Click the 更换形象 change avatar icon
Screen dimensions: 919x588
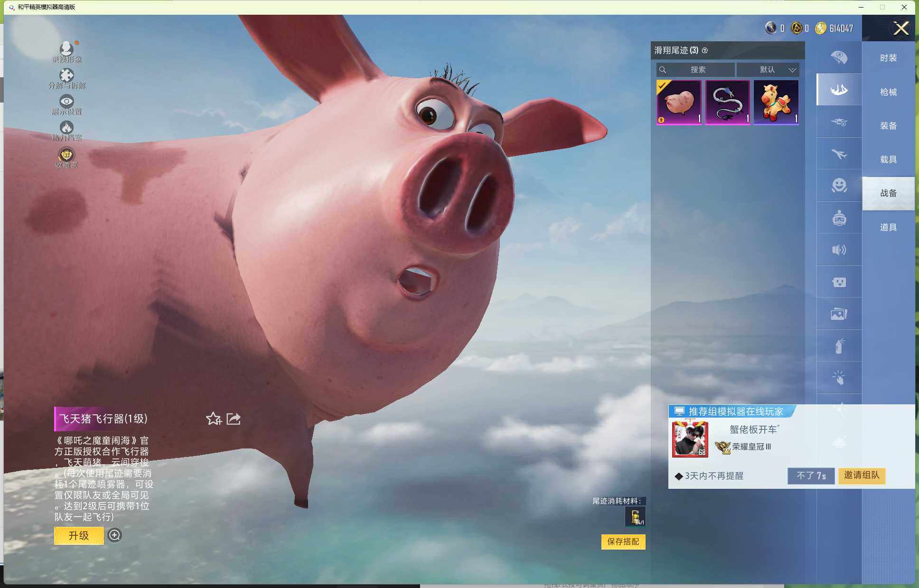click(66, 49)
